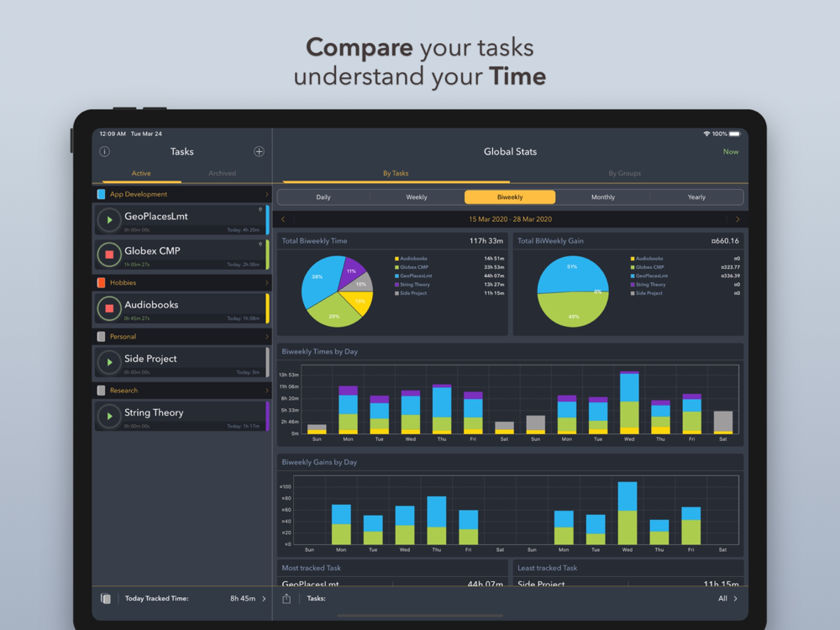840x630 pixels.
Task: Stop the Globex CMP running timer
Action: click(x=109, y=255)
